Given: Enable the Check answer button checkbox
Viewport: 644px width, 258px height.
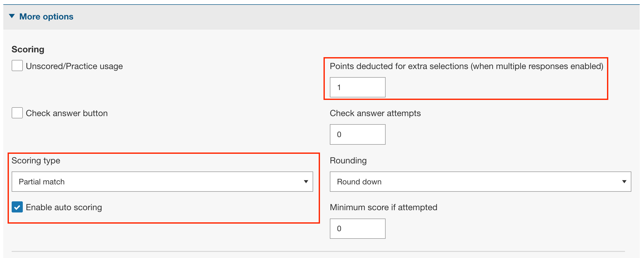Looking at the screenshot, I should click(x=17, y=113).
